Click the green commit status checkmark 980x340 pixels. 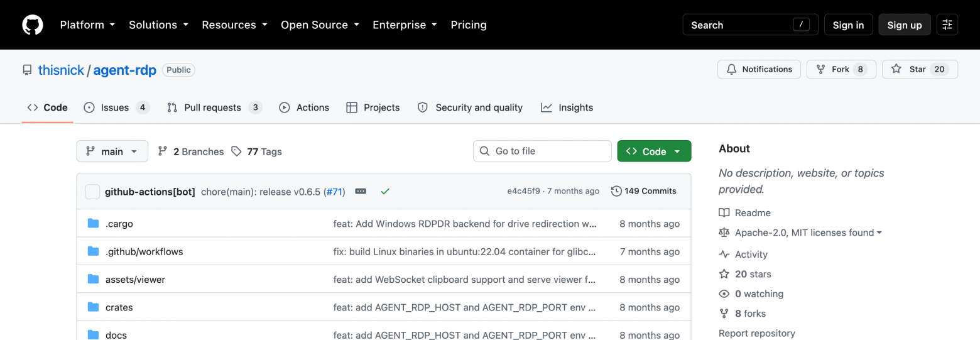pyautogui.click(x=385, y=191)
